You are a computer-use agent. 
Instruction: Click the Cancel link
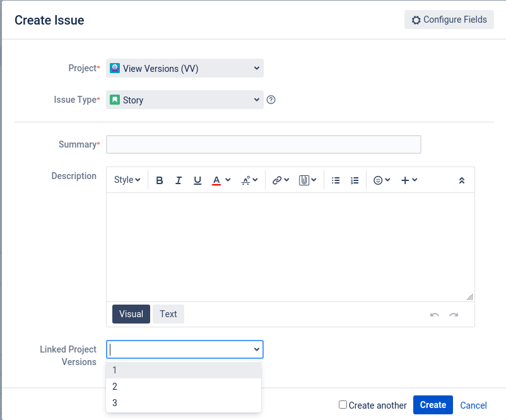pyautogui.click(x=473, y=405)
